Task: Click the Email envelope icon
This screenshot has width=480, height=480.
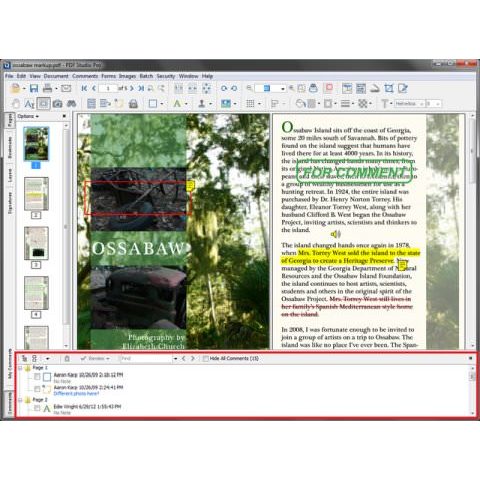Action: pos(66,88)
